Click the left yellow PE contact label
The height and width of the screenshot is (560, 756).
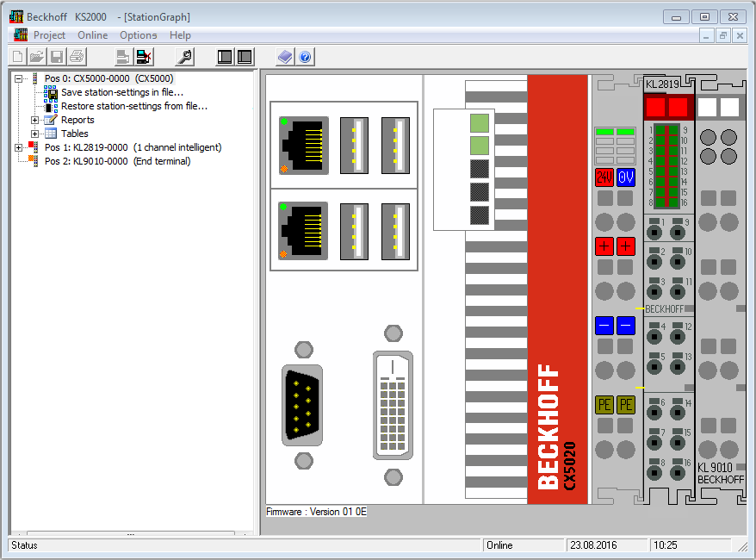604,405
